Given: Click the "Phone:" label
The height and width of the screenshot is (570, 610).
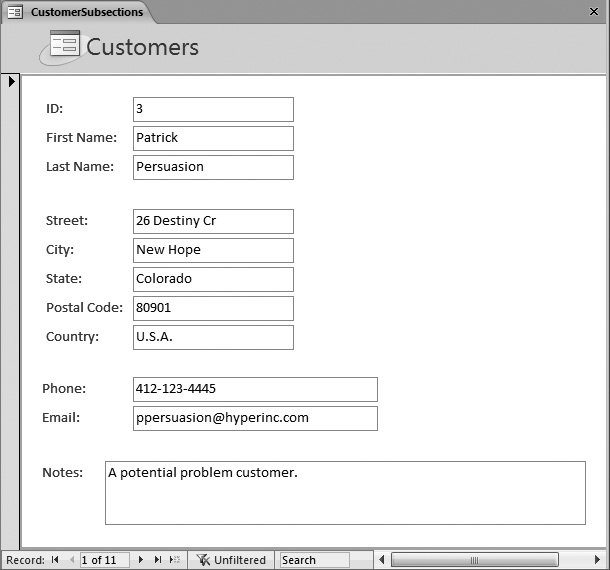Looking at the screenshot, I should pyautogui.click(x=64, y=388).
